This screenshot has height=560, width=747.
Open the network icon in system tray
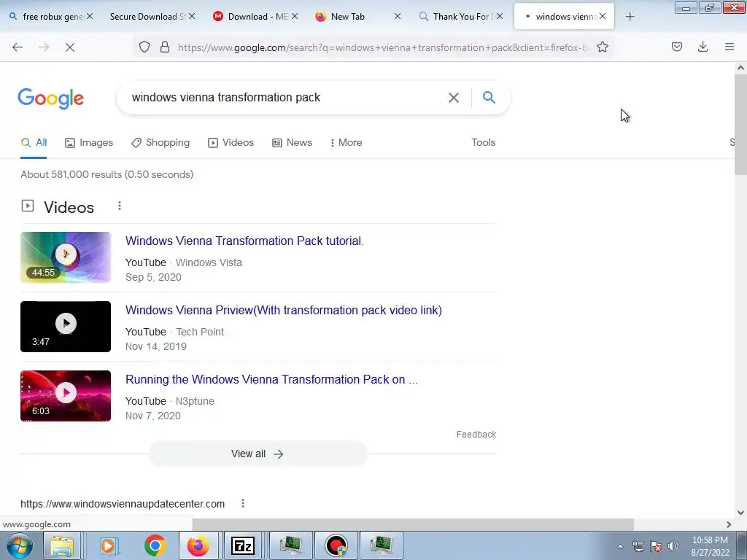click(x=638, y=546)
